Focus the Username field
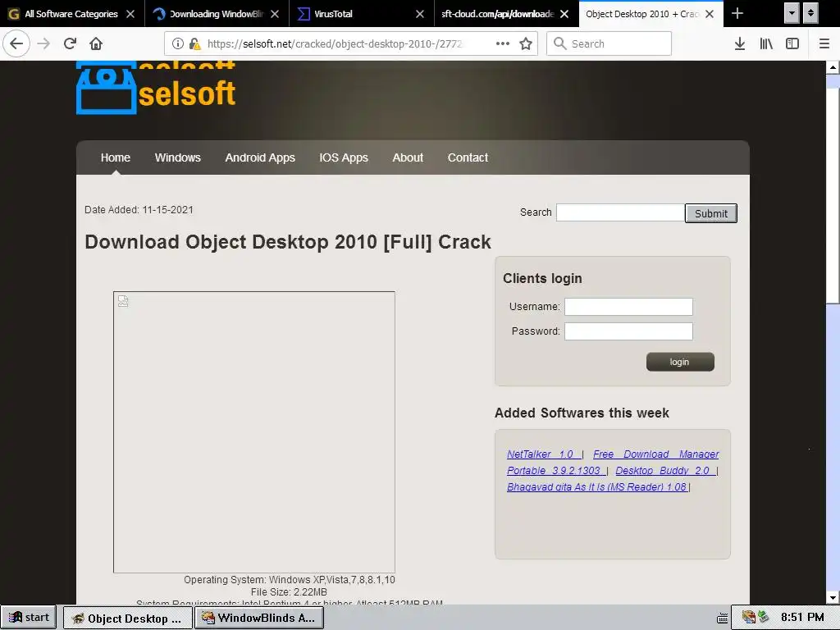This screenshot has height=630, width=840. 628,307
